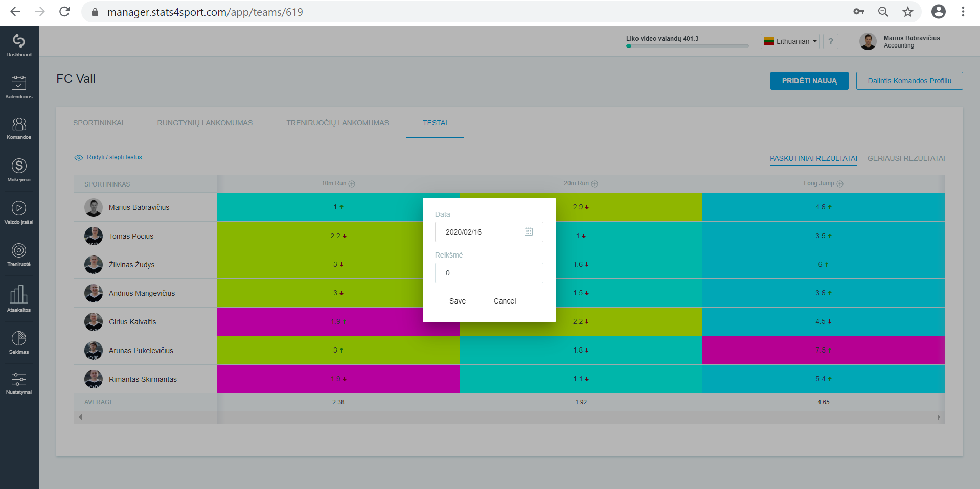Click the calendar icon in date field
This screenshot has height=489, width=980.
click(528, 232)
